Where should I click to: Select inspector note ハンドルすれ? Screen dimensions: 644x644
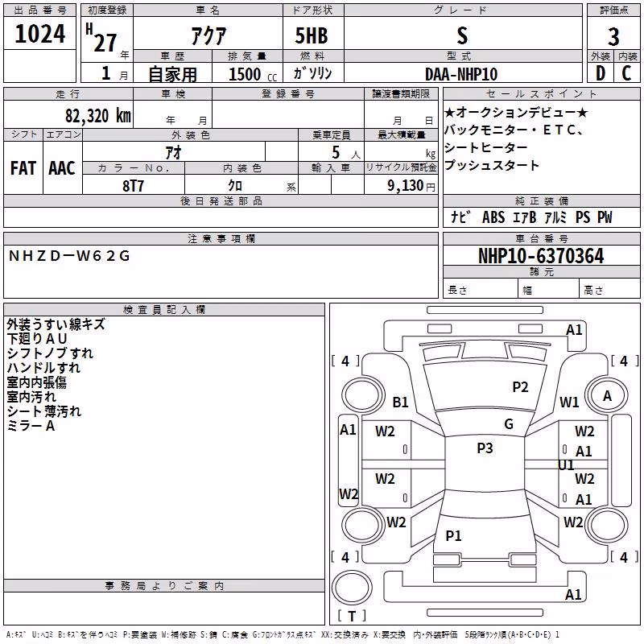click(43, 367)
